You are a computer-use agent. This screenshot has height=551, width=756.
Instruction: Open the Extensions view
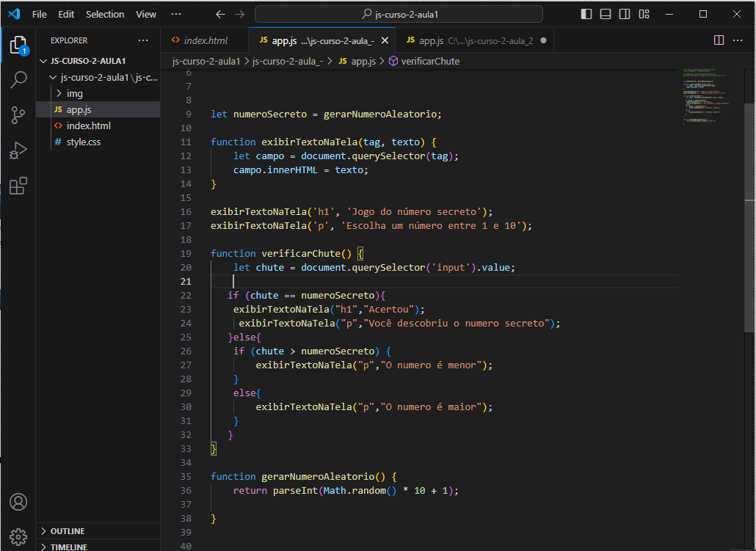(18, 186)
